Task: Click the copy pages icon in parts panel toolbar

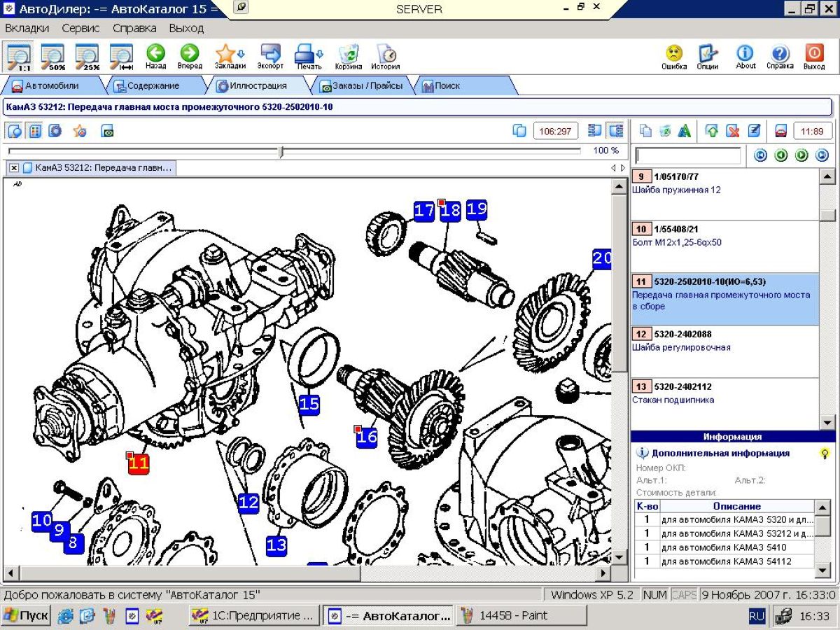Action: (x=646, y=130)
